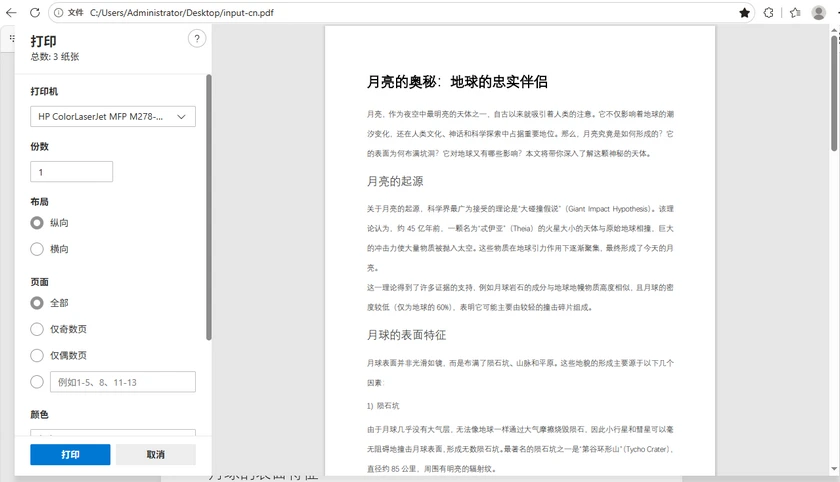This screenshot has height=482, width=840.
Task: Open the browser extensions icon
Action: tap(768, 12)
